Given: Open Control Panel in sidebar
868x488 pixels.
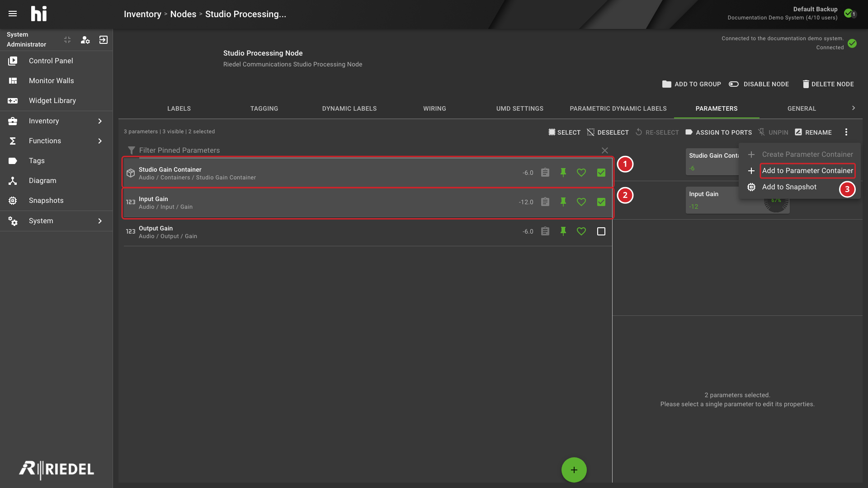Looking at the screenshot, I should tap(57, 61).
